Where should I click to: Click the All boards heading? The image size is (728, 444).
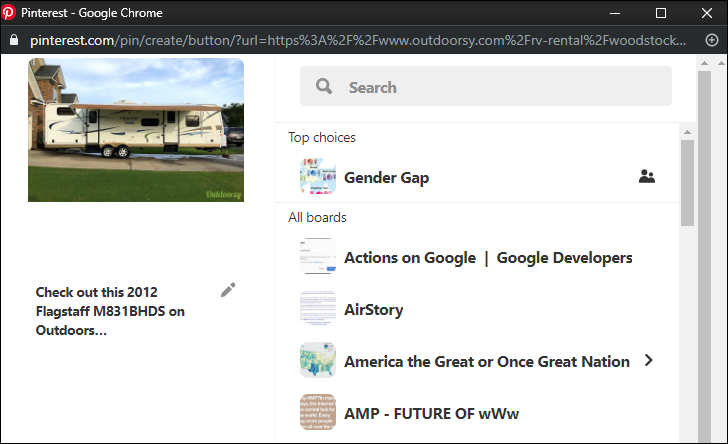click(x=317, y=217)
